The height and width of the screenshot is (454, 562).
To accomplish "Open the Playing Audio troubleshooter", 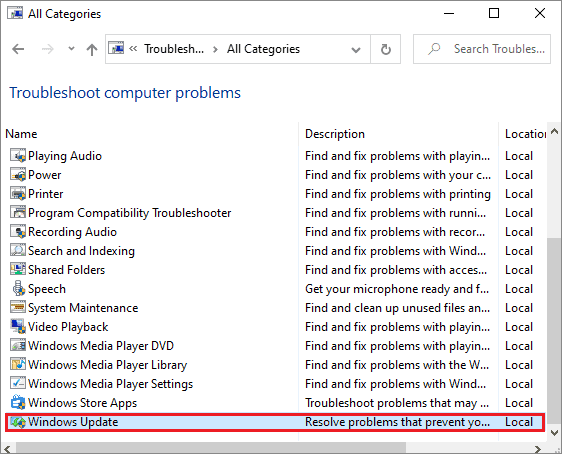I will (x=65, y=156).
